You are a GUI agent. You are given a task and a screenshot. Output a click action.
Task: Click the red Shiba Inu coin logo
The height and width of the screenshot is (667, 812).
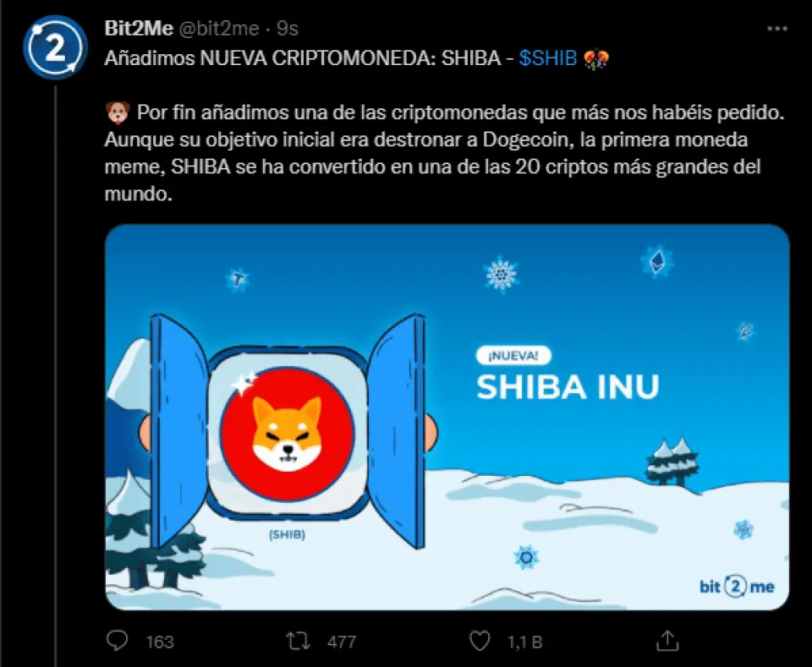coord(288,434)
